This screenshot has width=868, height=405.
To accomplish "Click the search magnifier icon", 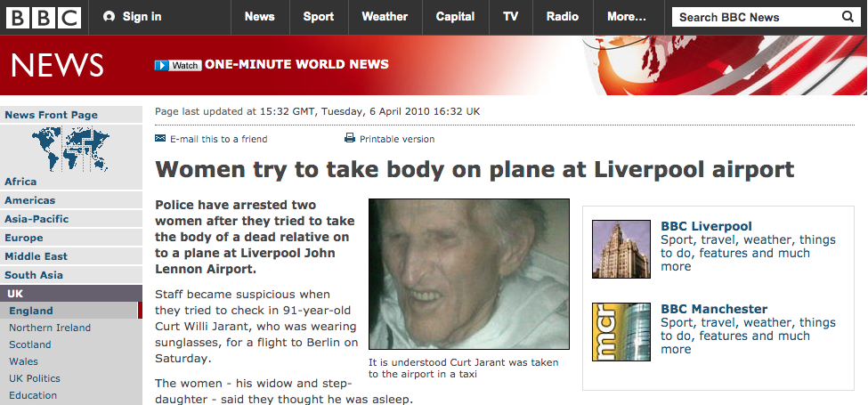I will coord(848,17).
